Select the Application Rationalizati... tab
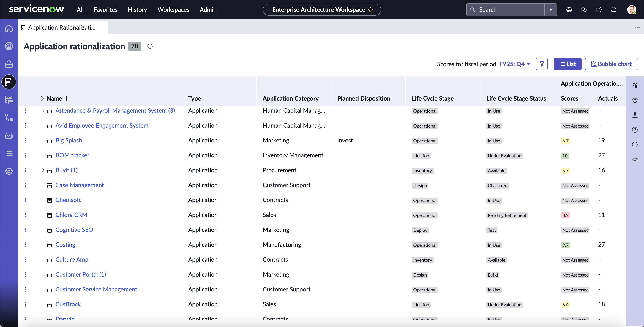This screenshot has height=327, width=644. (62, 28)
